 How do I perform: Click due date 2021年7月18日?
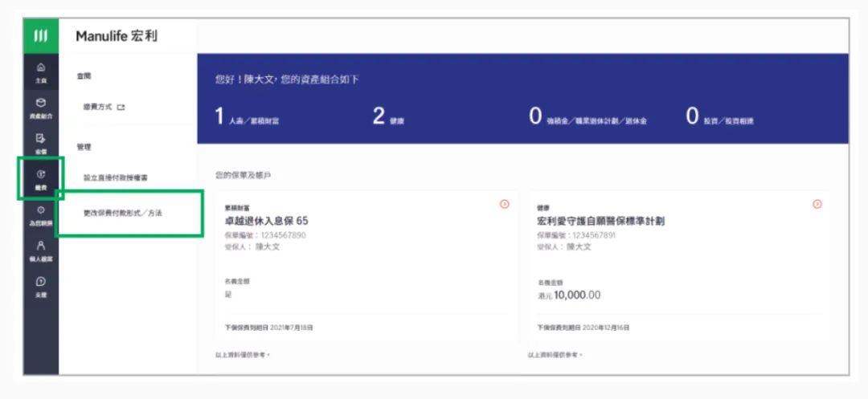(x=292, y=328)
